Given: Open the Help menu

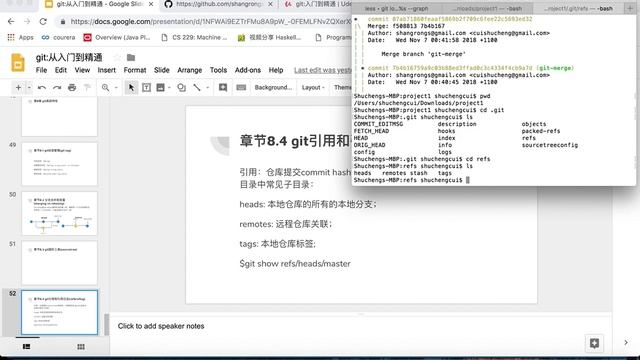Looking at the screenshot, I should click(x=276, y=70).
